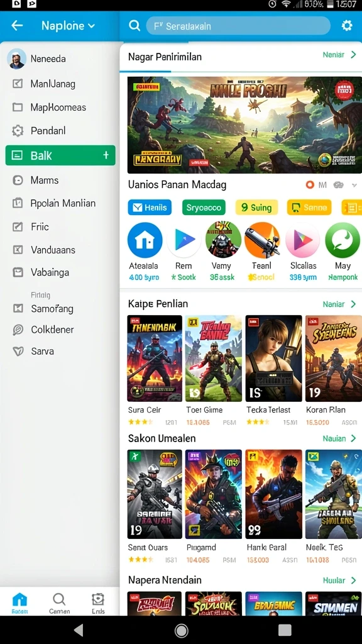Click Friic sidebar icon
Screen dimensions: 362x644
point(17,226)
